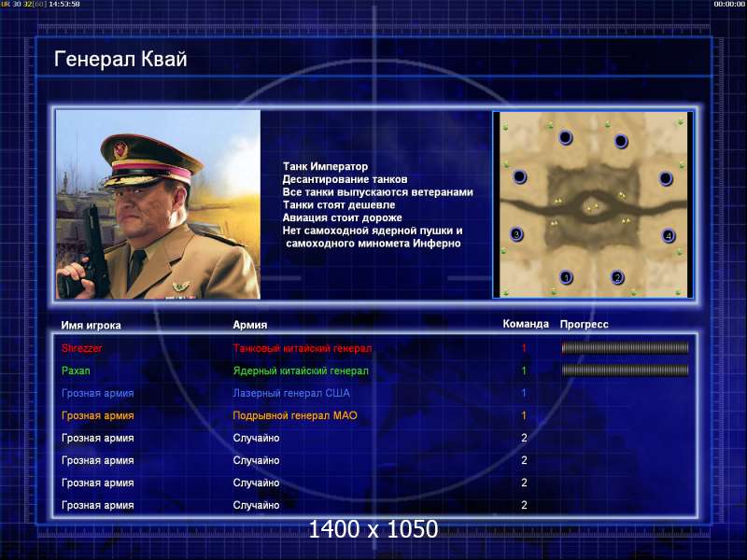Click Shrezzer's loading progress bar

(x=625, y=348)
